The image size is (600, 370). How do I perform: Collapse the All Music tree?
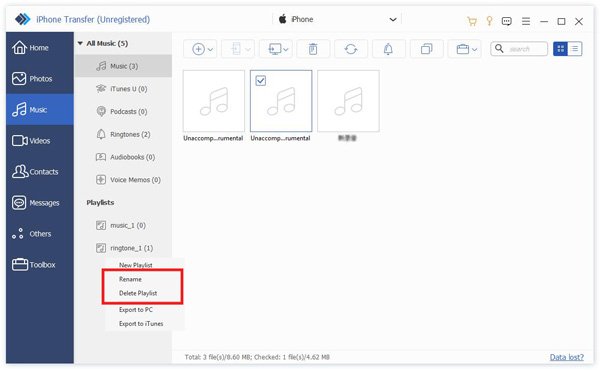(80, 43)
